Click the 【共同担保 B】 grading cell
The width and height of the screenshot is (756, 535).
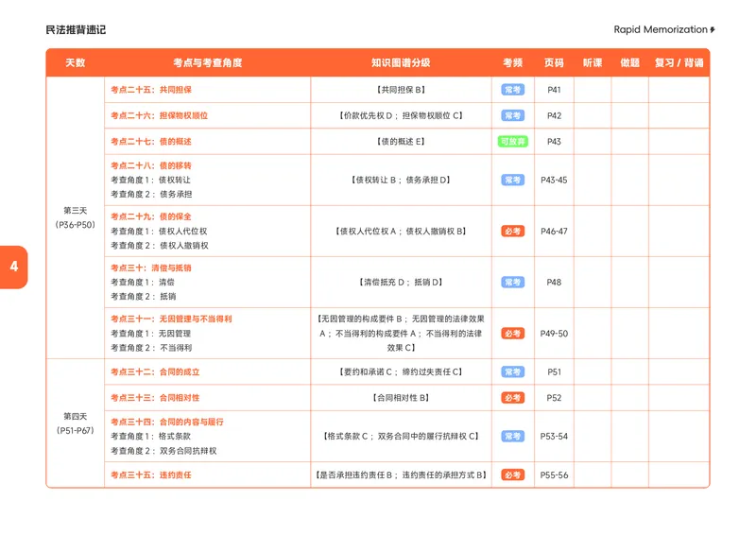(401, 90)
